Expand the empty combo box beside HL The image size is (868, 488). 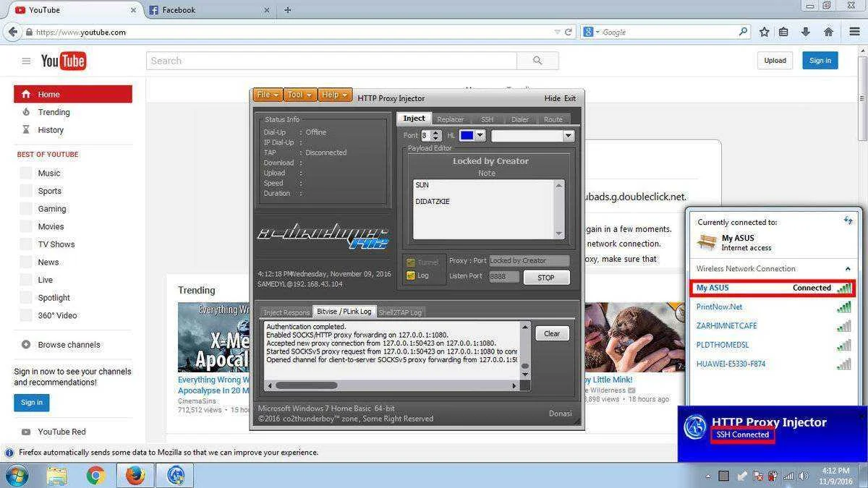pos(569,135)
